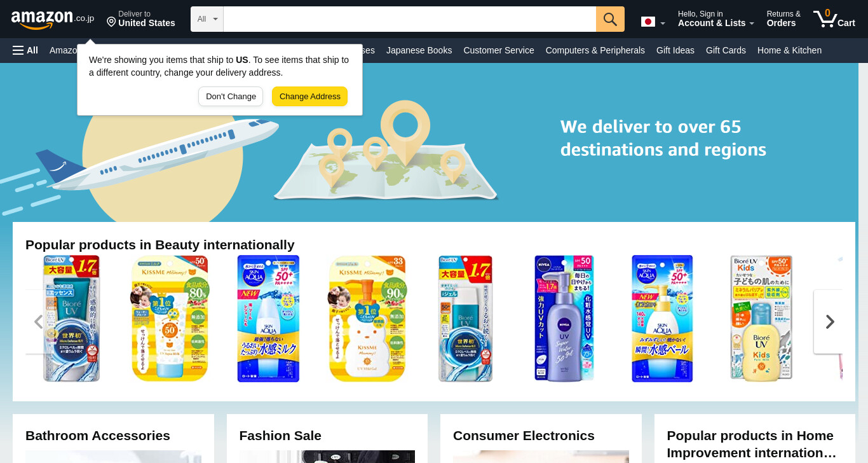Screen dimensions: 868x463
Task: Advance Beauty carousel with right arrow
Action: [x=829, y=322]
